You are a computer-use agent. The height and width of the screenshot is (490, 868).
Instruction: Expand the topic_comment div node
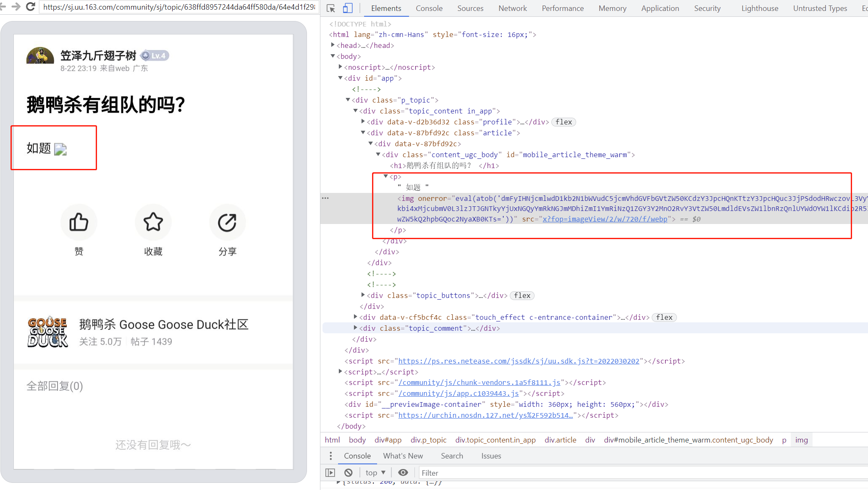[x=355, y=328]
